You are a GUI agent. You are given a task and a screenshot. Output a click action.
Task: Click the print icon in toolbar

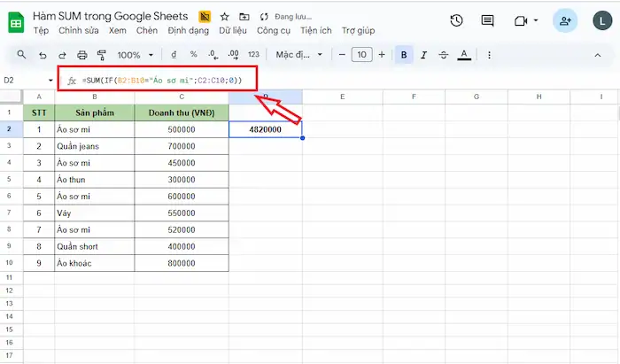[81, 55]
